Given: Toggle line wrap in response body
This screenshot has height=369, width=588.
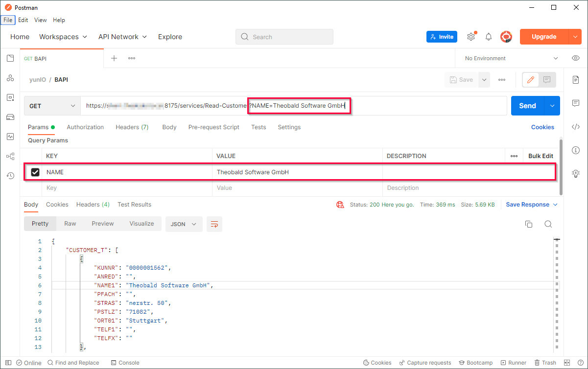Looking at the screenshot, I should coord(214,224).
